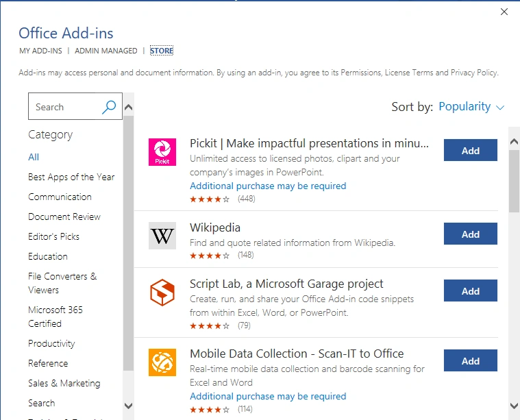The width and height of the screenshot is (520, 420).
Task: Click category list scroll up arrow
Action: pos(128,107)
